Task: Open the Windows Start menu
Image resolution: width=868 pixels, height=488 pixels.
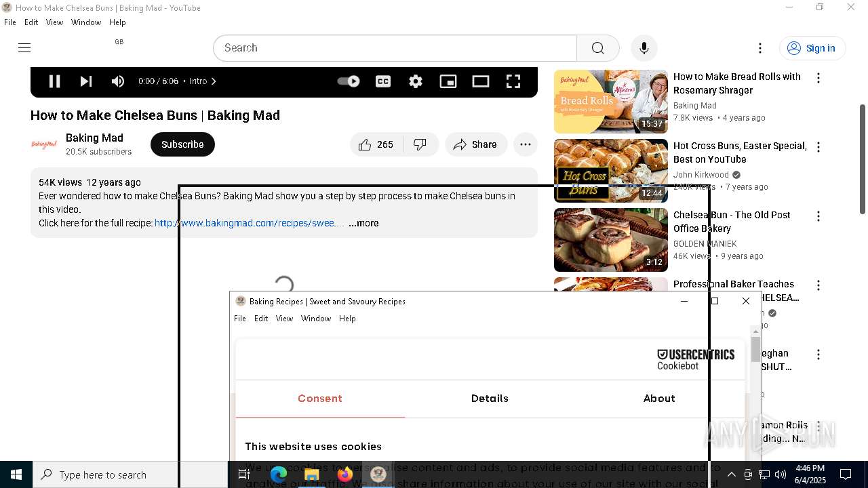Action: click(16, 474)
